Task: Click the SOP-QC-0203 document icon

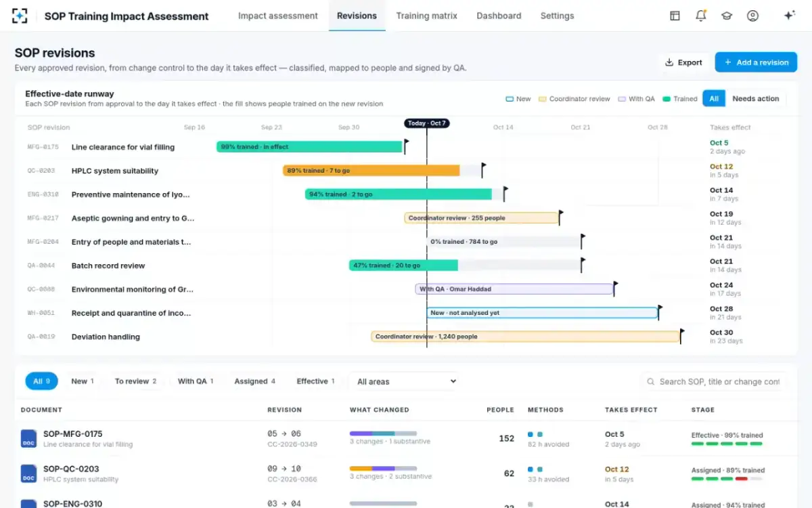Action: tap(28, 473)
